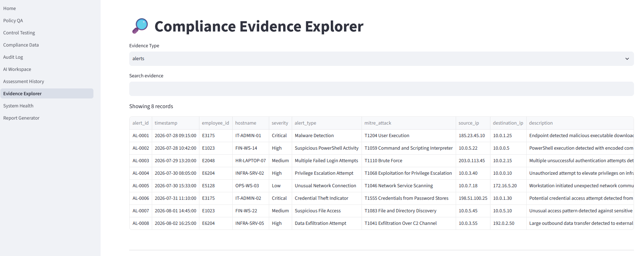Click Unusual Network Connection cell
Viewport: 644px width, 256px height.
pos(327,186)
